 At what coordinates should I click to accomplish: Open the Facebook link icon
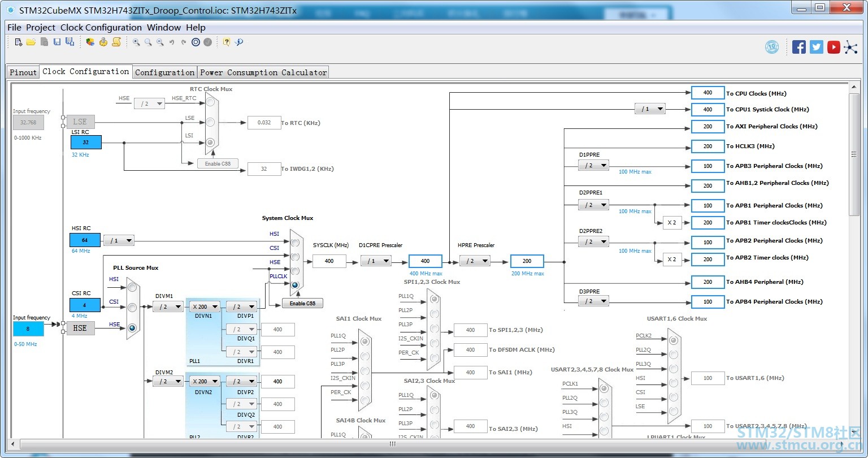coord(799,47)
